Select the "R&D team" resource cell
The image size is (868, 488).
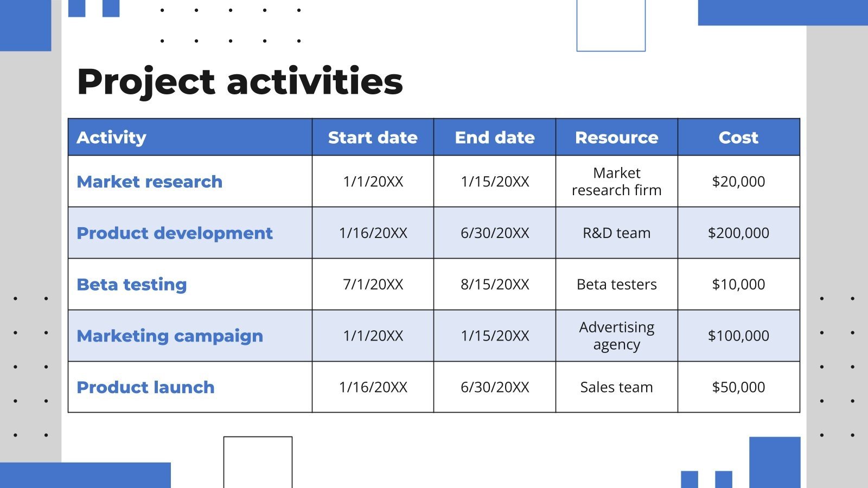click(617, 233)
